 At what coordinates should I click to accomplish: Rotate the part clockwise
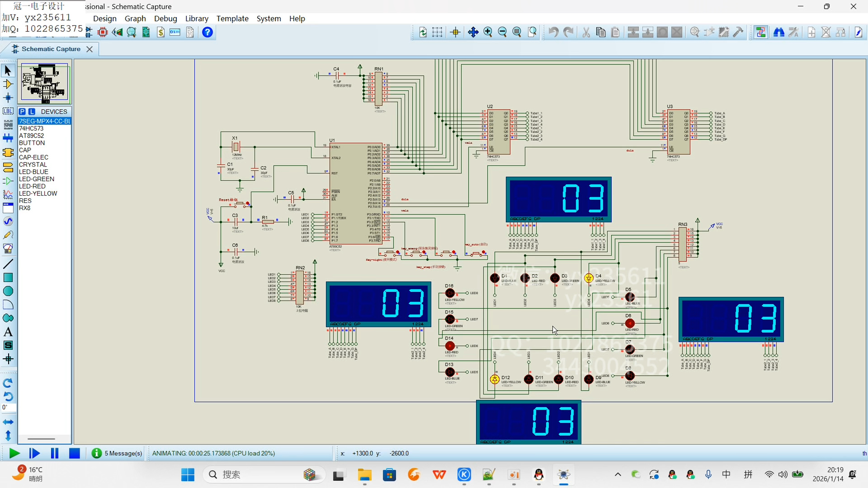[8, 383]
